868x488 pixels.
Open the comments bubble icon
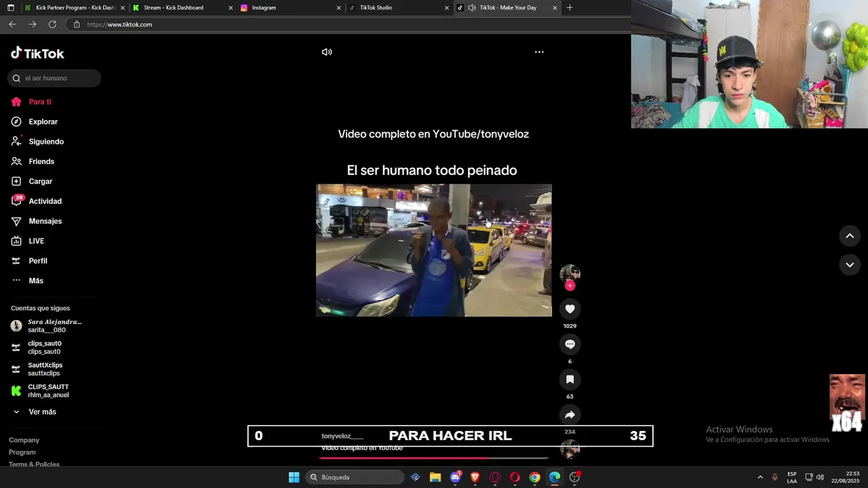point(570,344)
